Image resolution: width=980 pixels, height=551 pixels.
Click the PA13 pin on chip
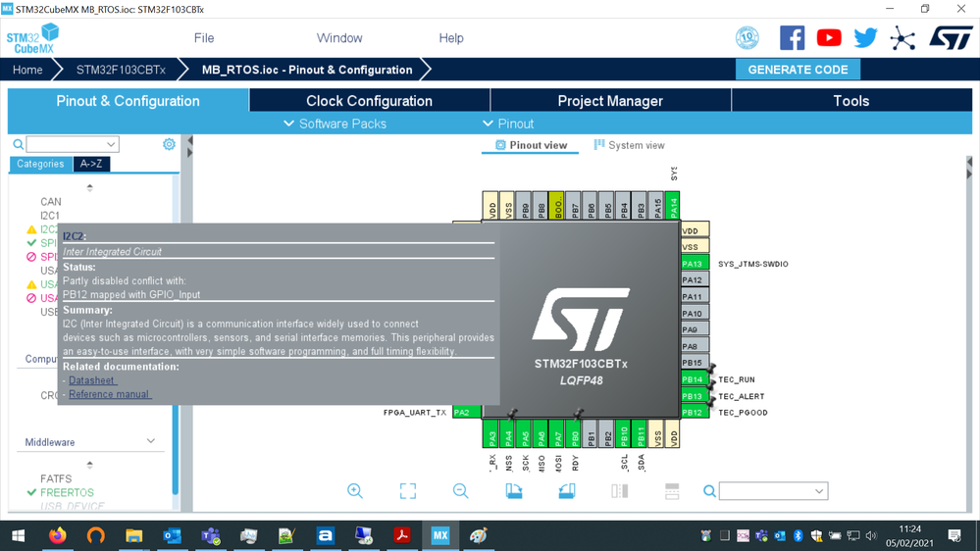pos(695,263)
